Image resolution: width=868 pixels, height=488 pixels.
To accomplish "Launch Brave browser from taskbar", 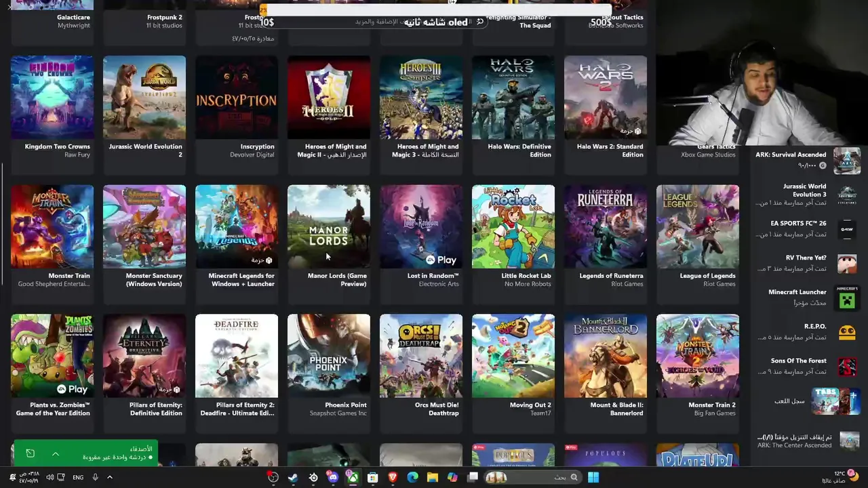I will (x=393, y=477).
